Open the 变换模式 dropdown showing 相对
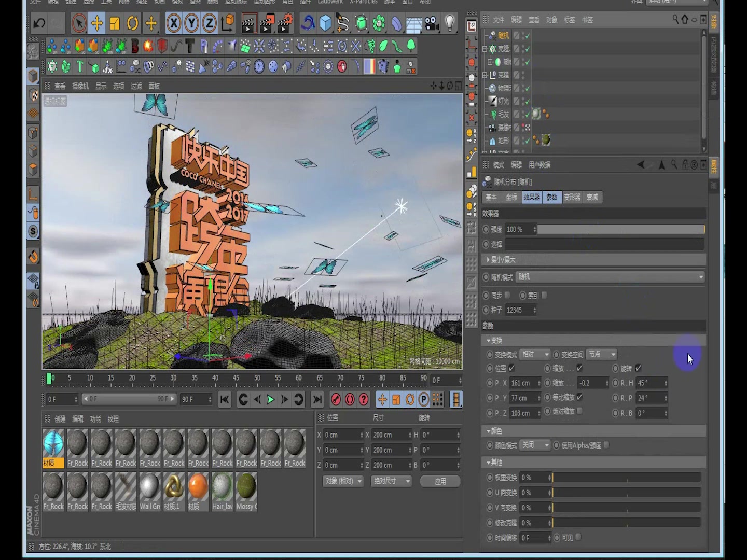Viewport: 747px width, 560px height. [x=535, y=354]
